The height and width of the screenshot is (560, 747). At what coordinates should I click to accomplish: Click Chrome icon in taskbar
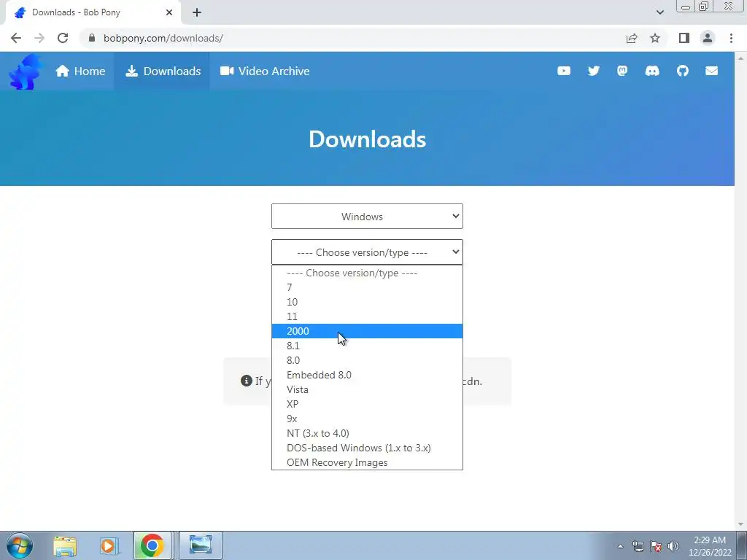click(x=152, y=545)
